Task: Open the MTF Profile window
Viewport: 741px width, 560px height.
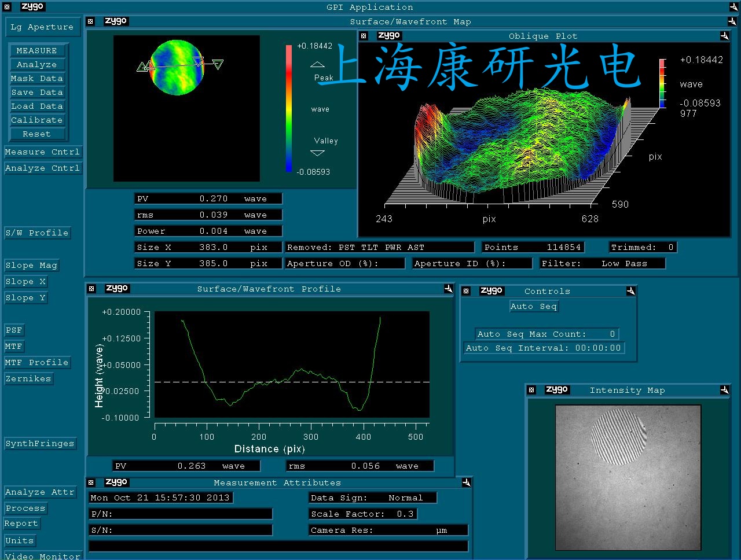Action: (x=37, y=362)
